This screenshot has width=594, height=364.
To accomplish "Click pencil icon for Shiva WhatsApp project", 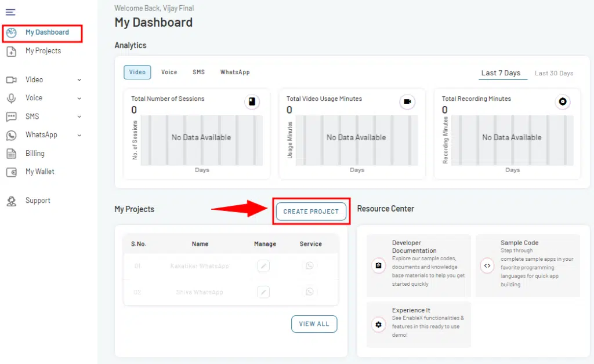I will coord(263,292).
